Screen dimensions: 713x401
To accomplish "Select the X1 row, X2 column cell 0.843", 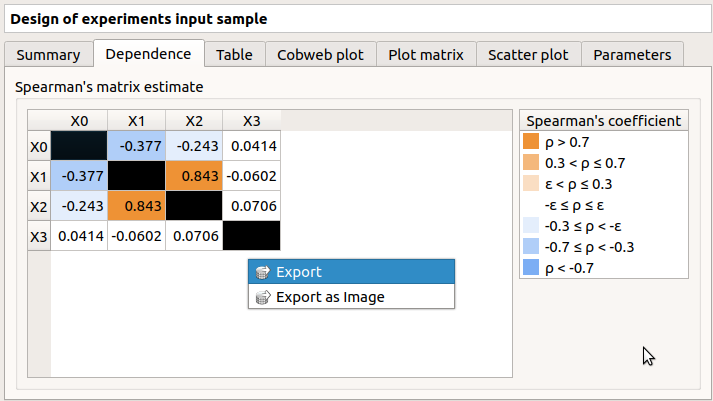I will tap(194, 177).
